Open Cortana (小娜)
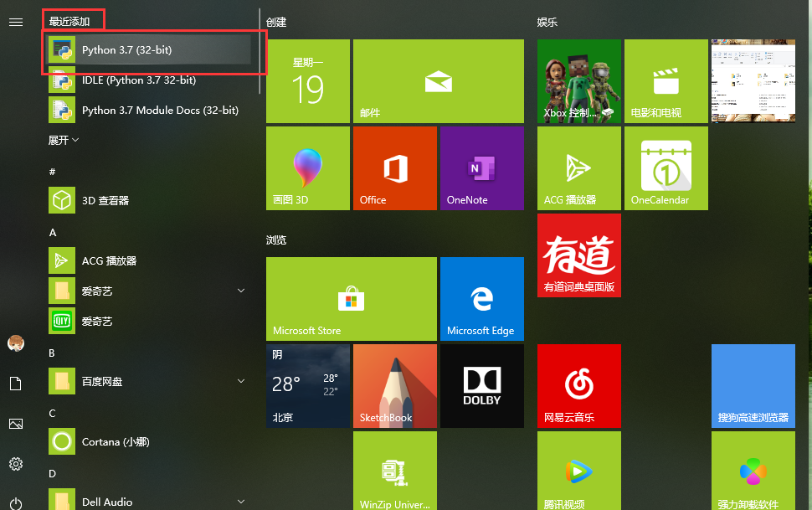Screen dimensions: 812x510 tap(149, 441)
